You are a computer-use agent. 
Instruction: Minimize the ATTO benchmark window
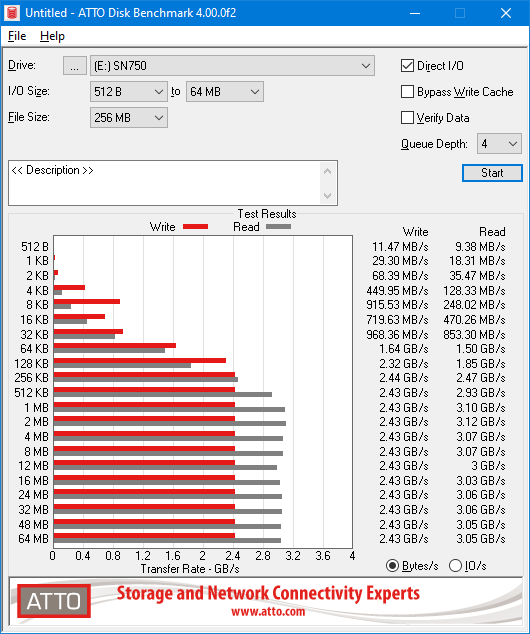click(415, 13)
